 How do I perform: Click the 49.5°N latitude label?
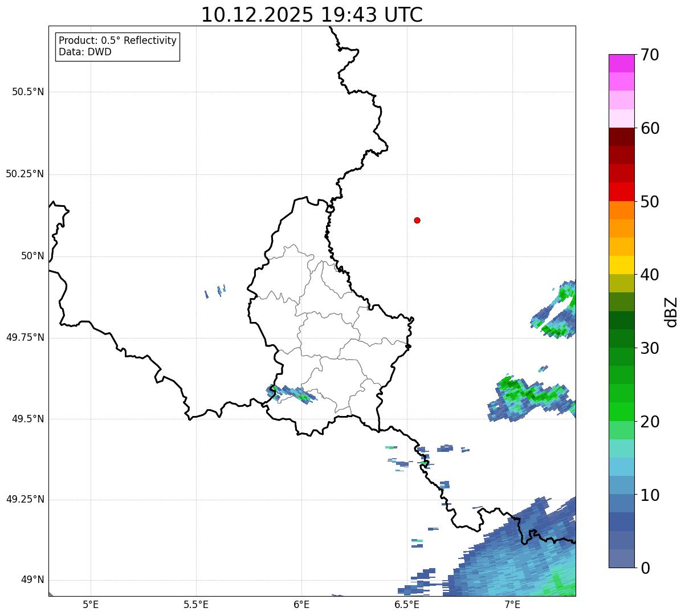click(x=28, y=419)
